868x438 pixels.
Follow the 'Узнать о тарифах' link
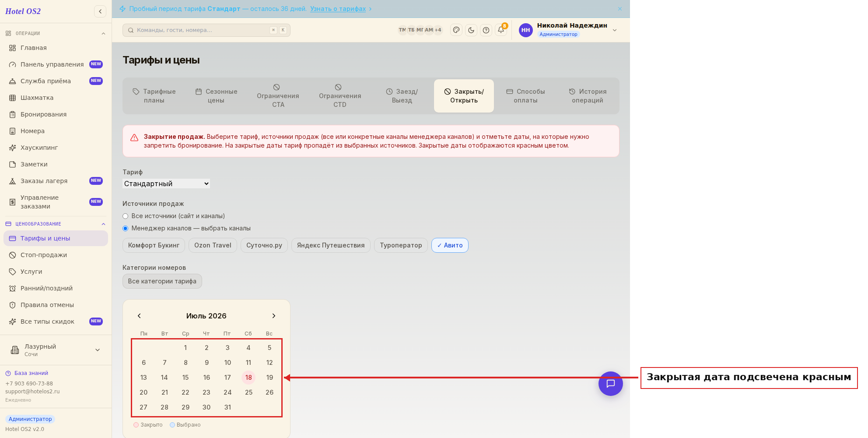click(x=338, y=9)
